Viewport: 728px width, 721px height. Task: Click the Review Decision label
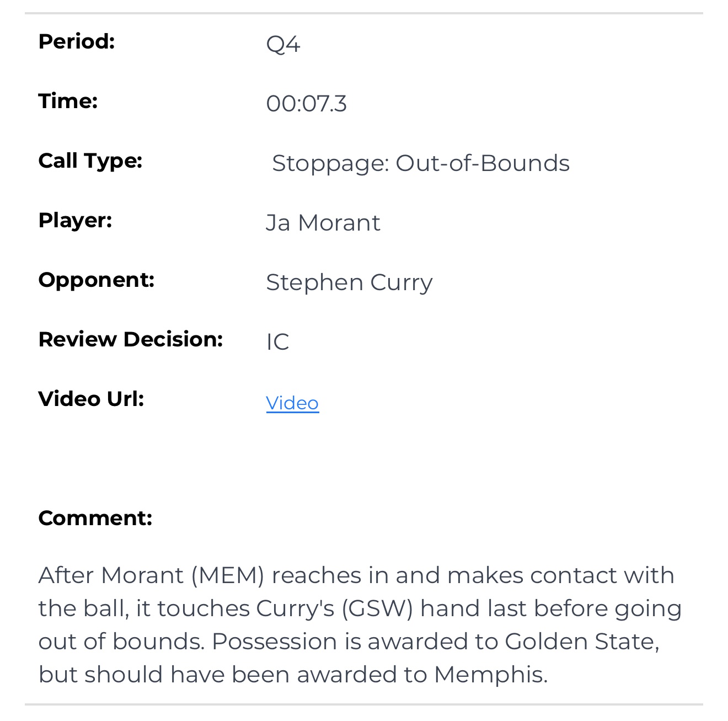click(x=131, y=340)
